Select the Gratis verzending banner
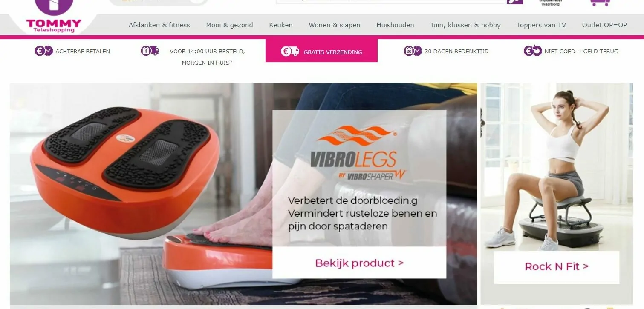Viewport: 644px width, 309px height. click(x=321, y=51)
